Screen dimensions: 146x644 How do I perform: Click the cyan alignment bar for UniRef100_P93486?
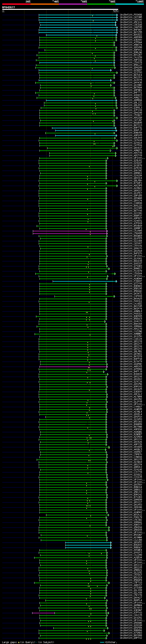[78, 15]
